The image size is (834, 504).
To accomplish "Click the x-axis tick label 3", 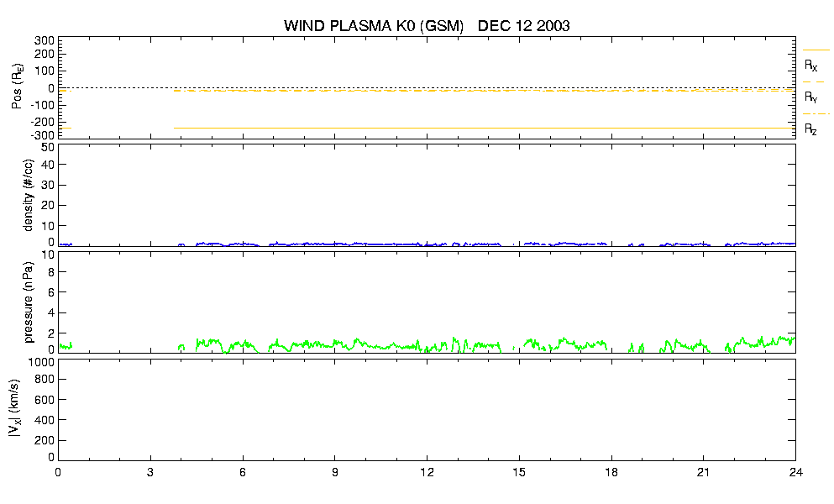I will tap(150, 472).
